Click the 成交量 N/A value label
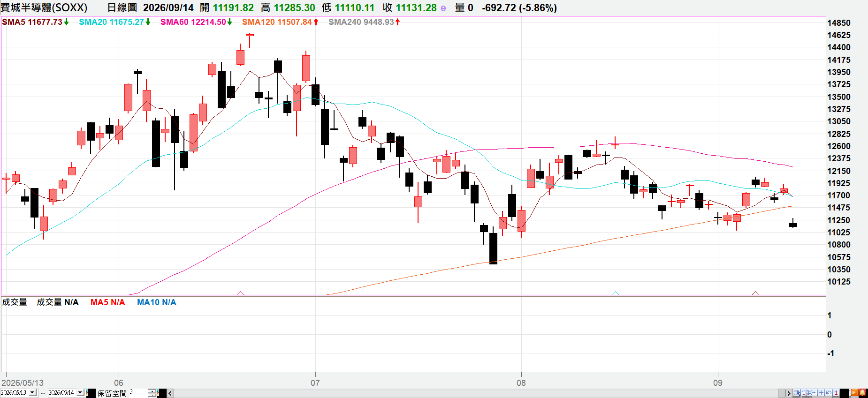This screenshot has height=398, width=868. coord(58,302)
